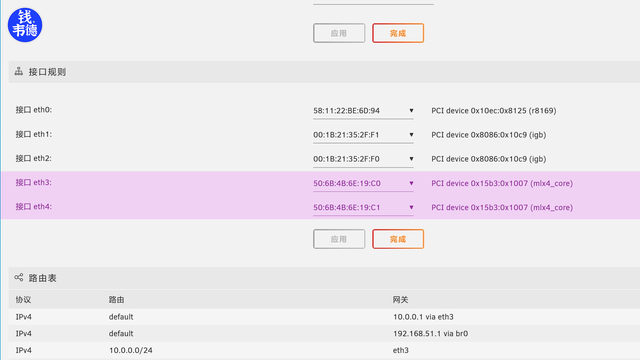Select the 接口 eth2: label

[x=33, y=158]
